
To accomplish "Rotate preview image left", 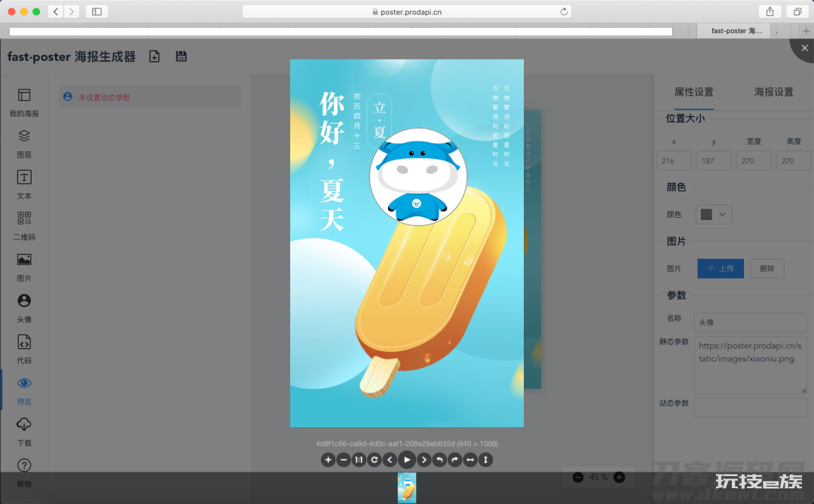I will (439, 460).
